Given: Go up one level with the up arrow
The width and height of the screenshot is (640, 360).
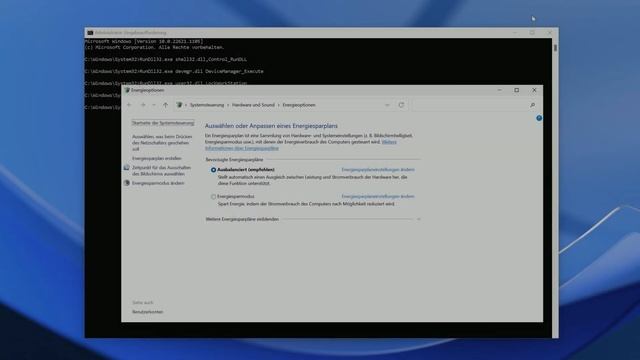Looking at the screenshot, I should [165, 105].
